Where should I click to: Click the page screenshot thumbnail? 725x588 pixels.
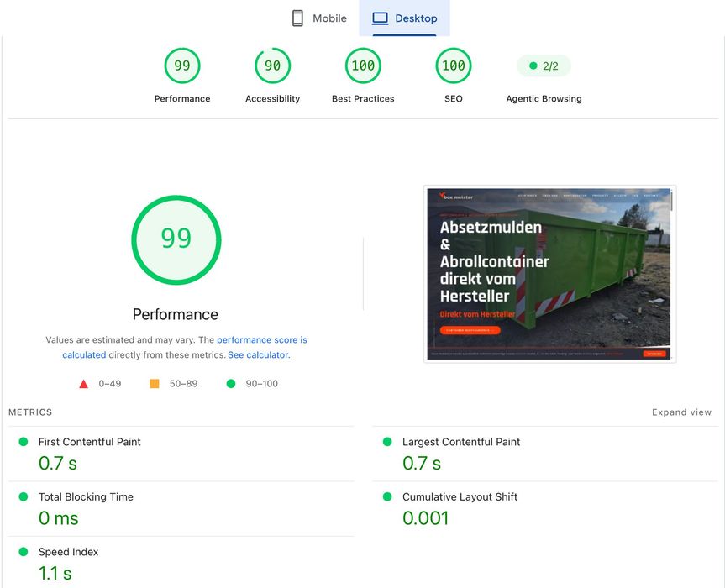(x=549, y=274)
